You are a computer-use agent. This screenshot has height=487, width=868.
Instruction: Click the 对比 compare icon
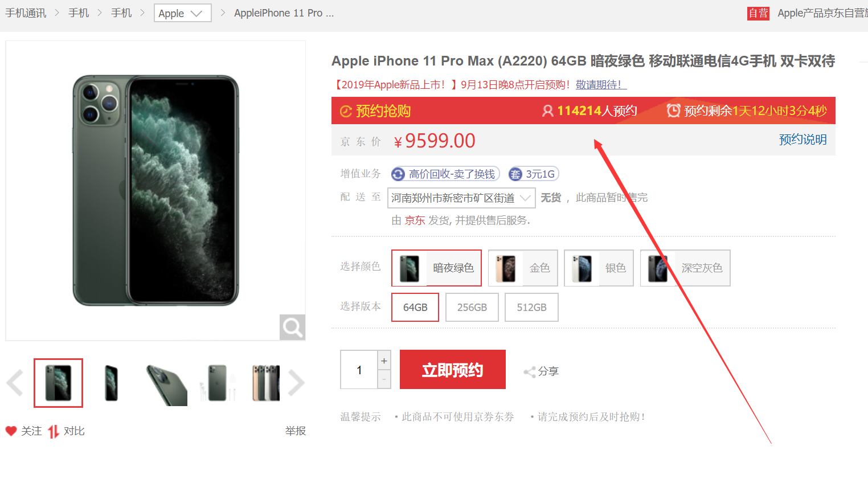coord(53,432)
